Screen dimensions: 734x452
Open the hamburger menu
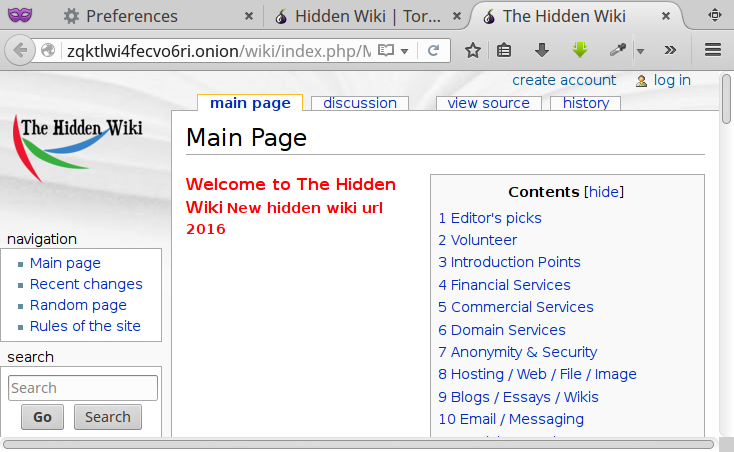[x=713, y=50]
